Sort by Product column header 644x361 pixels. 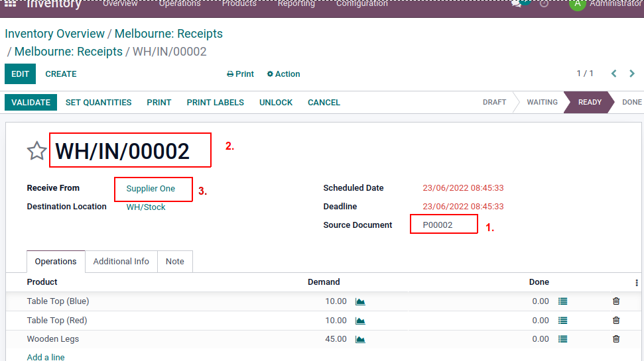pyautogui.click(x=42, y=282)
